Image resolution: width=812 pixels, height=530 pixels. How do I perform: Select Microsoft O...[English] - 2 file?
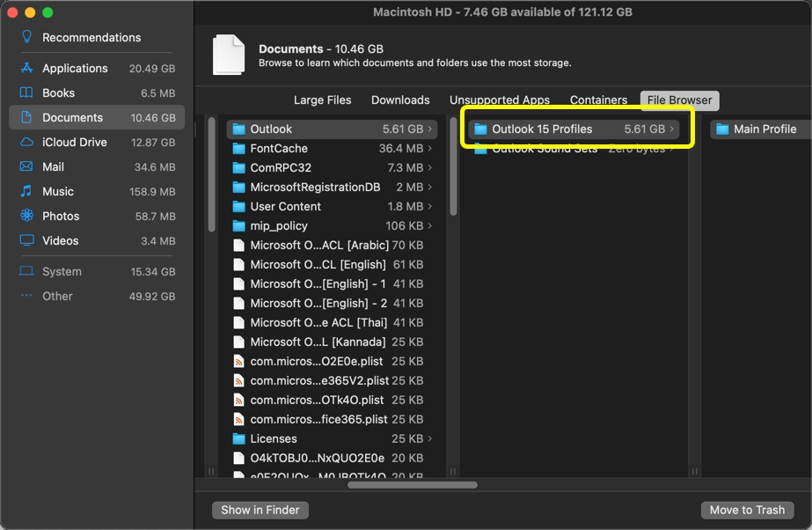[332, 303]
